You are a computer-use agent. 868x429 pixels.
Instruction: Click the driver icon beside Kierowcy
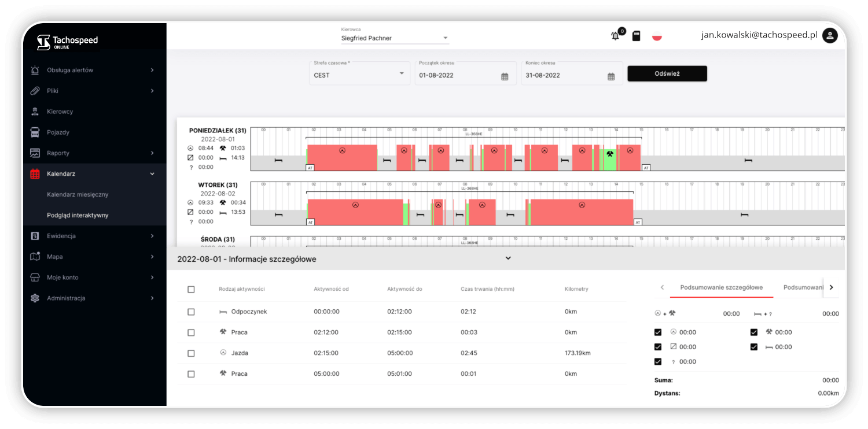point(35,112)
